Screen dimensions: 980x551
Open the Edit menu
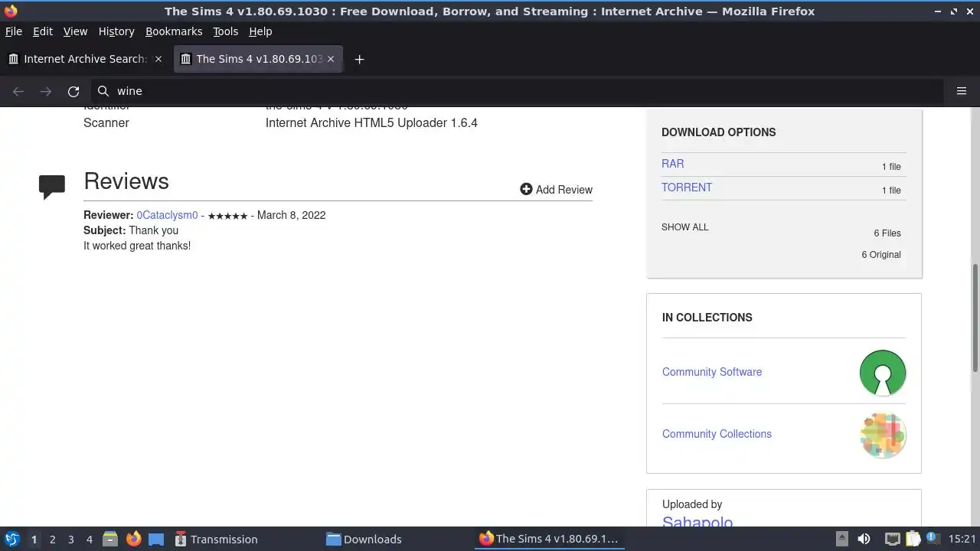(x=43, y=31)
